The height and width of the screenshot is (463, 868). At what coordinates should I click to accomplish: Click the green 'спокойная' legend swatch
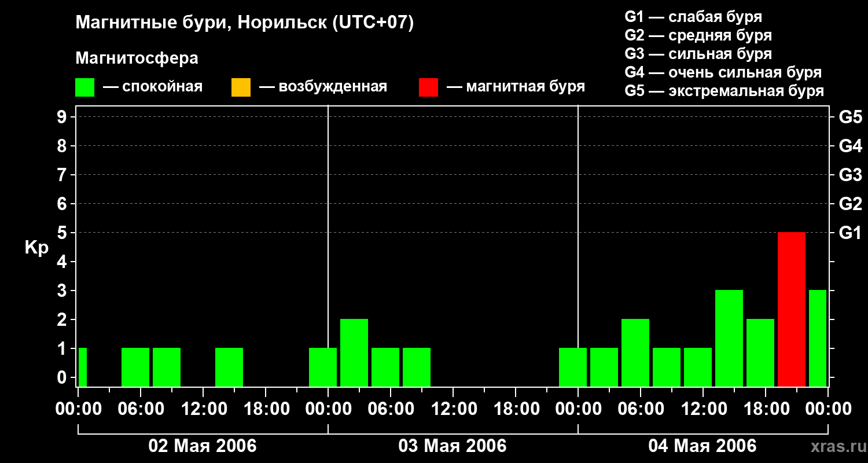click(85, 87)
